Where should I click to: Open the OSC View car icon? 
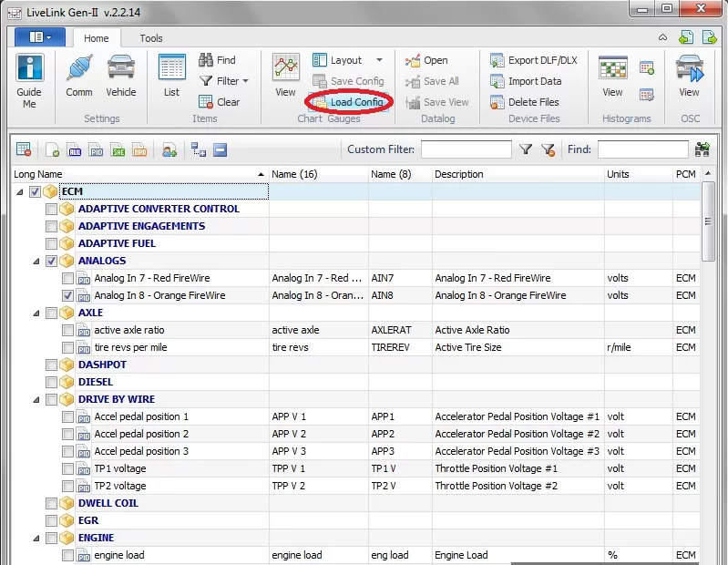690,68
